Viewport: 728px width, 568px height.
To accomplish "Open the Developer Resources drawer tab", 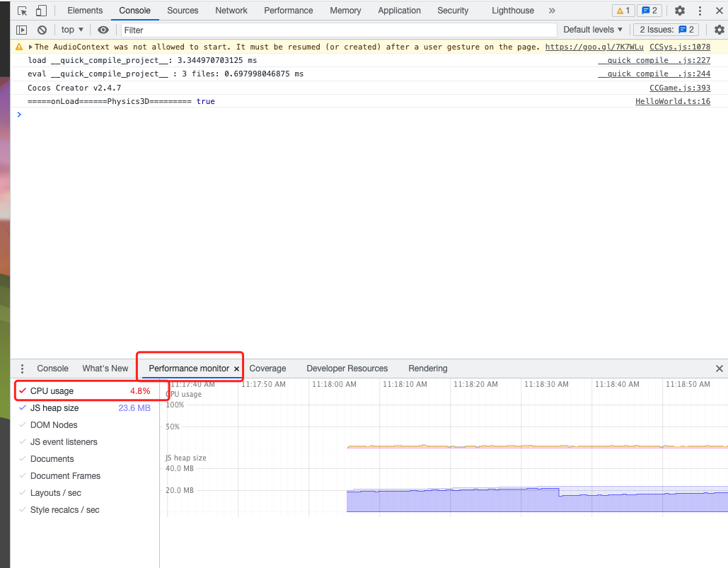I will [x=347, y=369].
